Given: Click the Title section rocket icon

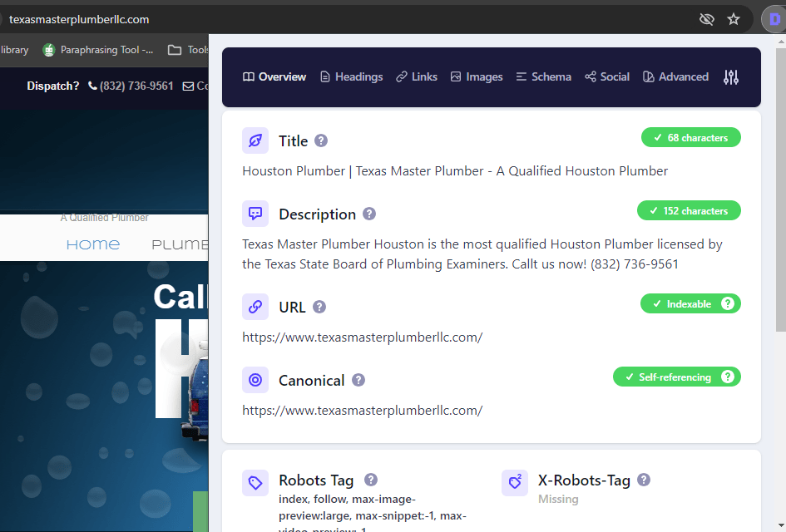Looking at the screenshot, I should tap(255, 140).
